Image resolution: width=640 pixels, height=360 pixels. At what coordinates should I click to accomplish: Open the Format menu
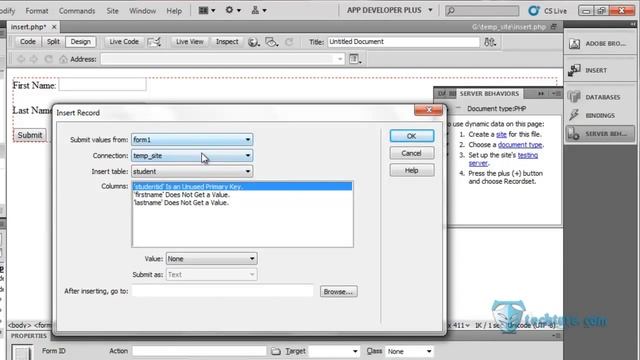coord(37,11)
